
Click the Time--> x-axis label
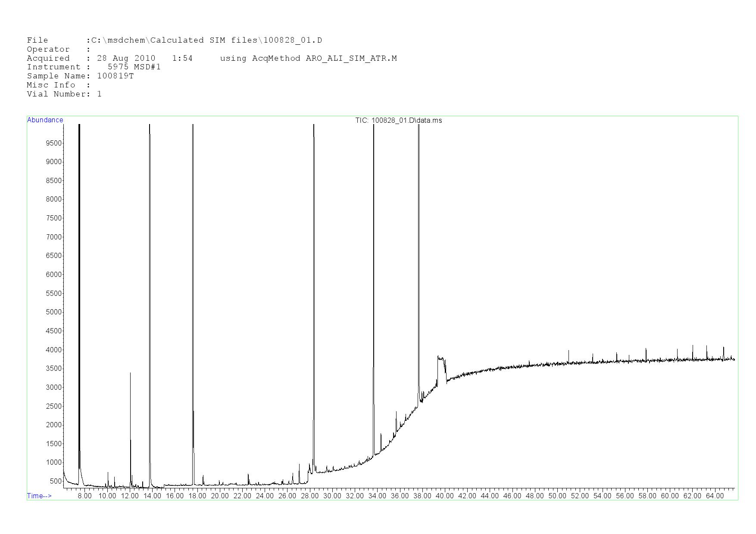click(x=39, y=496)
